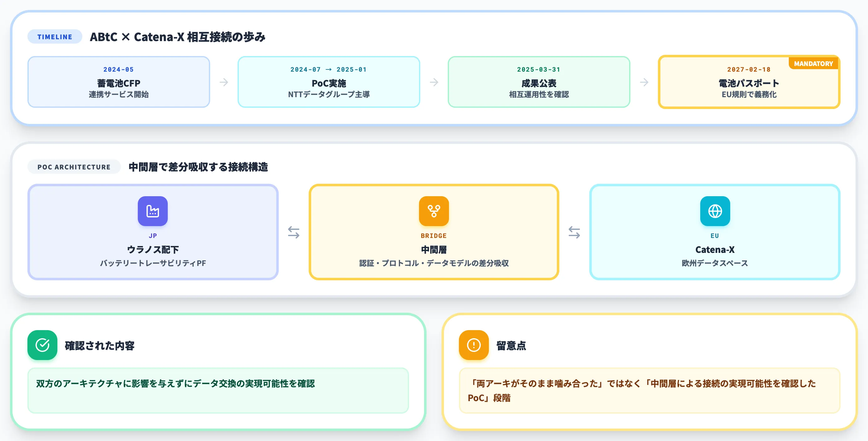Click the swap arrows between JP and Bridge
Image resolution: width=868 pixels, height=441 pixels.
coord(293,232)
